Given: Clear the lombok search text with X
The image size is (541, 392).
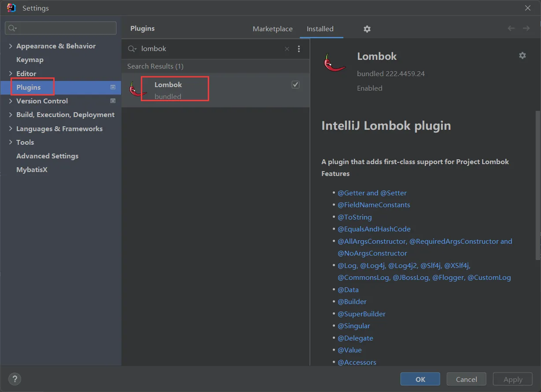Looking at the screenshot, I should [287, 49].
